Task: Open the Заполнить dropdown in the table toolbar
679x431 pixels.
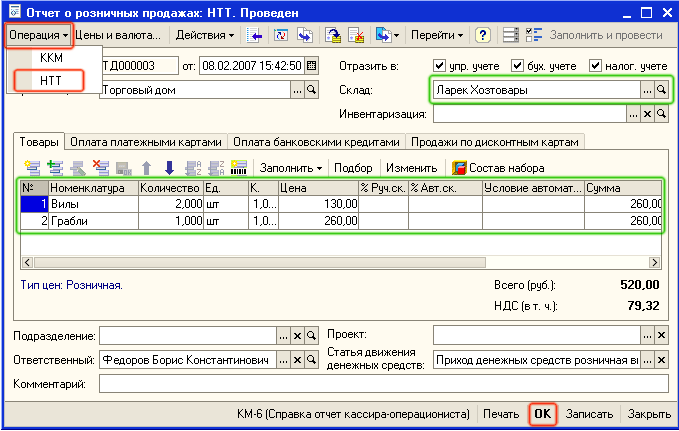Action: (x=291, y=168)
